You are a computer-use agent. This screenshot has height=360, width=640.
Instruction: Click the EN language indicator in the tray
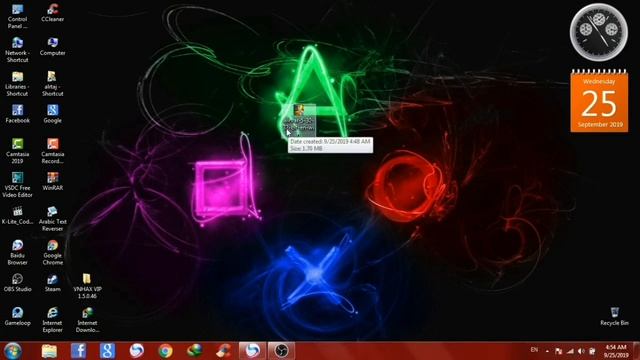(534, 350)
